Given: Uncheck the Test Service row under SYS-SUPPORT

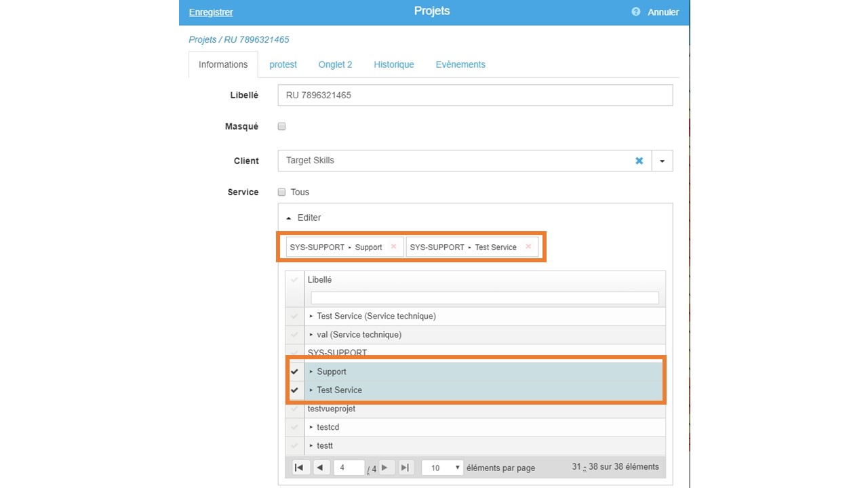Looking at the screenshot, I should coord(294,390).
